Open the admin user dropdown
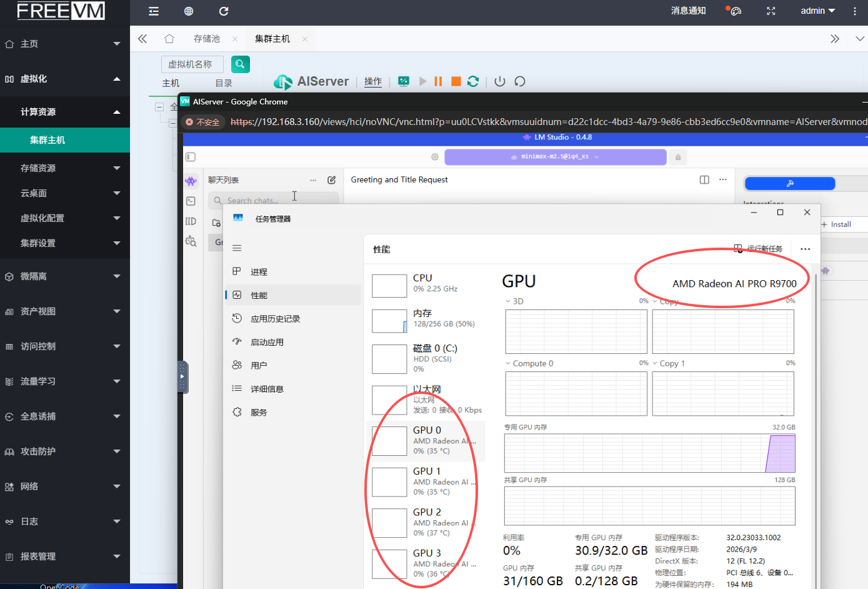This screenshot has width=868, height=589. (x=817, y=11)
